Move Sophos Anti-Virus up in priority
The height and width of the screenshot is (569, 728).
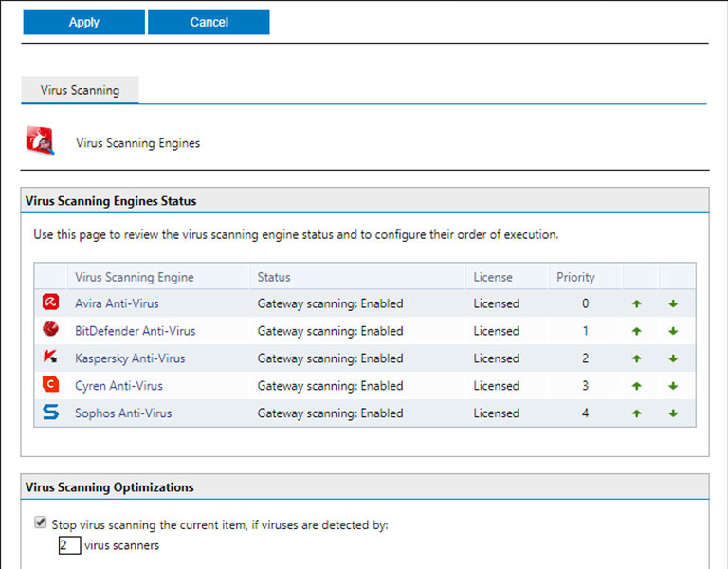point(637,413)
